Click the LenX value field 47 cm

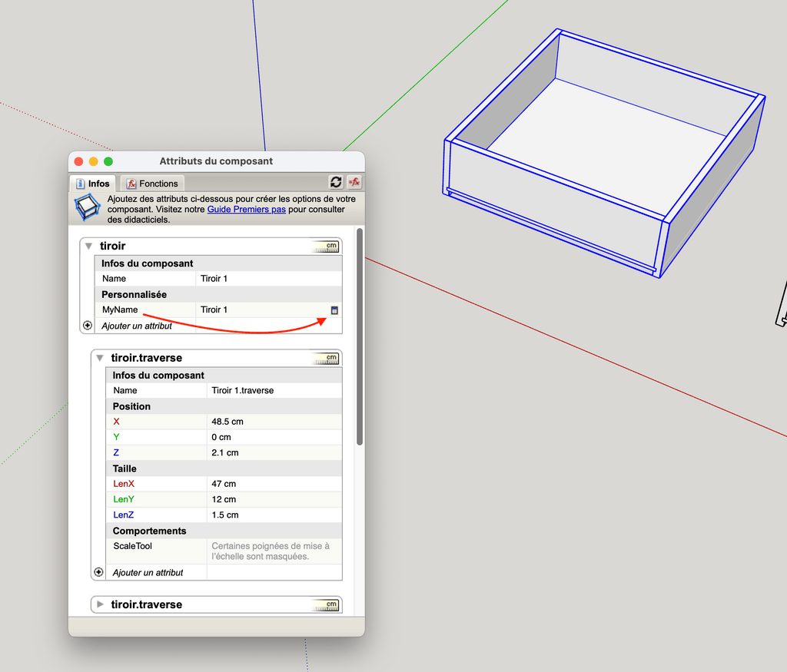coord(274,484)
